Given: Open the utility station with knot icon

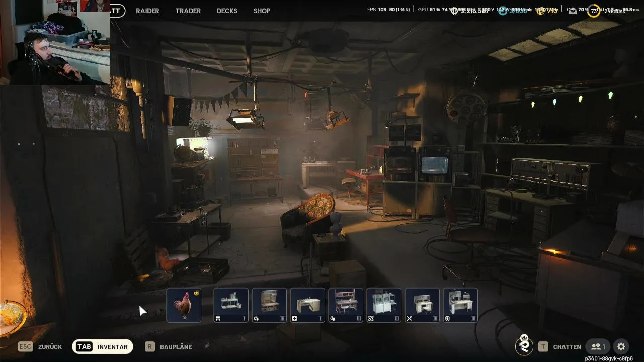Looking at the screenshot, I should [384, 305].
